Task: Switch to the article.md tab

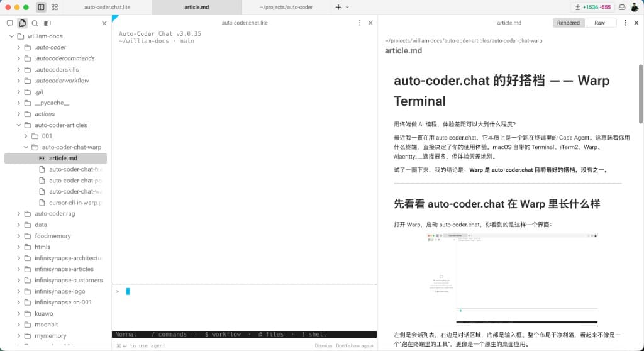Action: click(x=196, y=7)
